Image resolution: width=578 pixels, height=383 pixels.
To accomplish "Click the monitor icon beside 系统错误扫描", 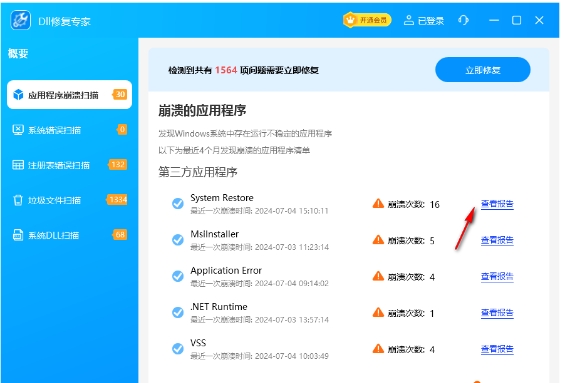I will 18,130.
